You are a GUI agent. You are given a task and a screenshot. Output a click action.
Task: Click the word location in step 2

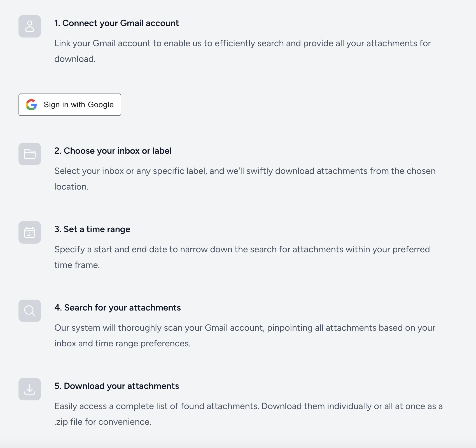point(71,187)
